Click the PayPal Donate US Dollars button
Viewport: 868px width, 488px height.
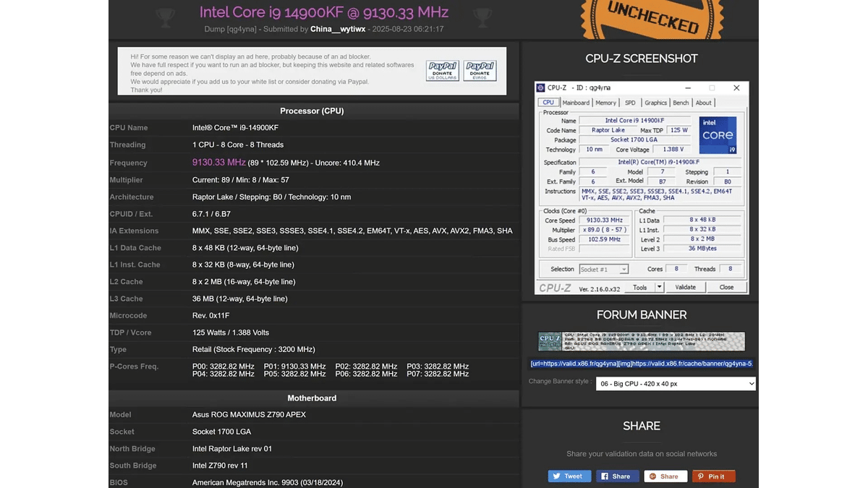(x=443, y=71)
